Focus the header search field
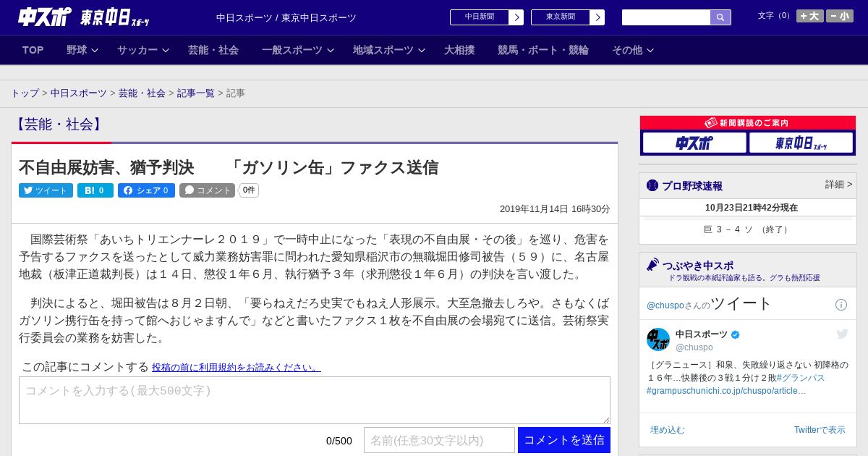Image resolution: width=868 pixels, height=456 pixels. 666,17
